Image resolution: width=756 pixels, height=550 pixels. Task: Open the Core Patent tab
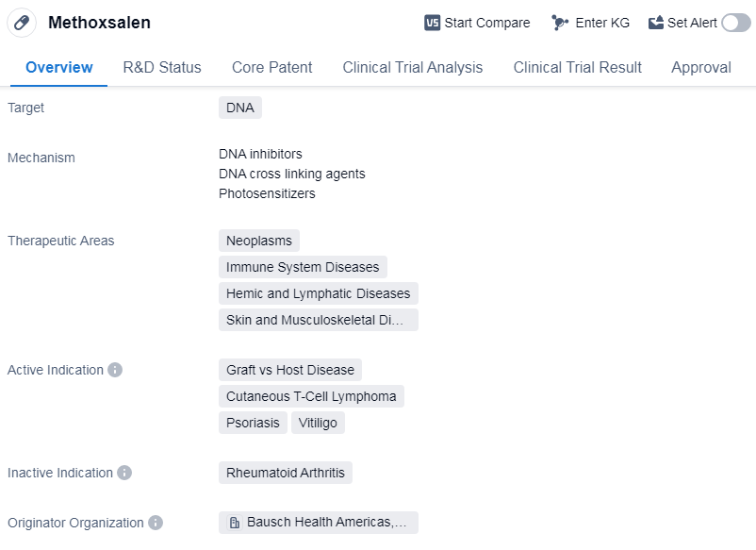pos(272,67)
